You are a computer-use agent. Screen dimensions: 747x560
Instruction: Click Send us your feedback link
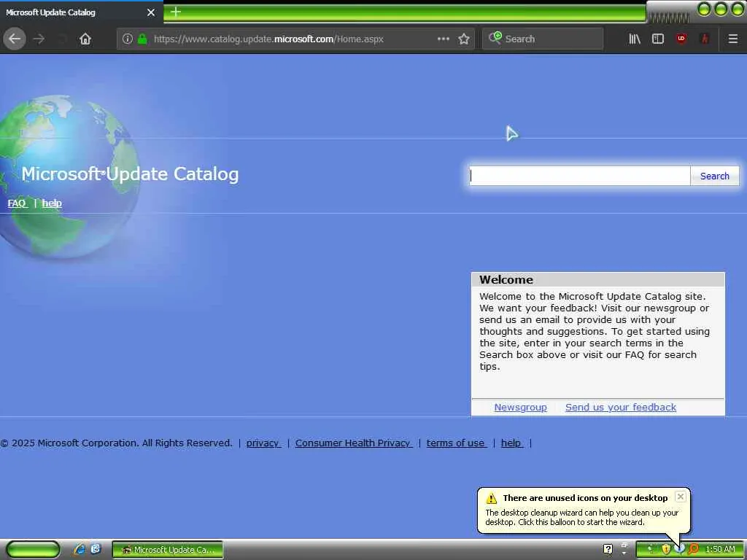pos(621,407)
